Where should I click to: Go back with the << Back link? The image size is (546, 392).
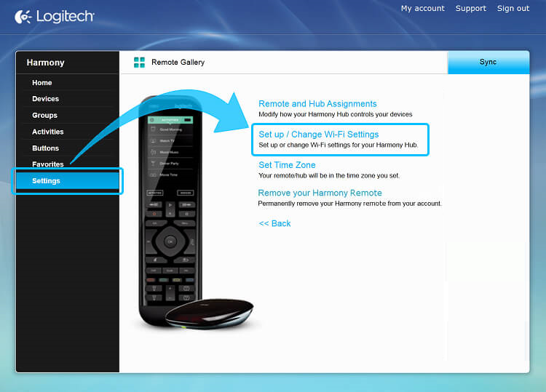tap(274, 223)
